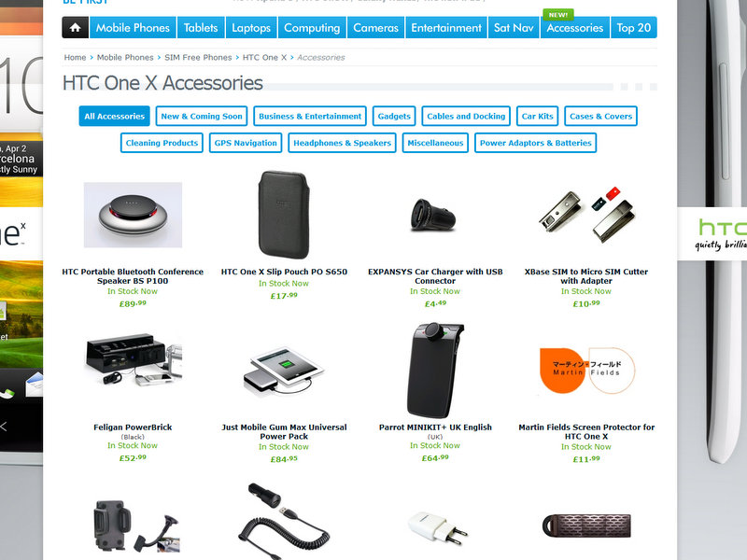747x560 pixels.
Task: Click Just Mobile Gum Max title link
Action: click(284, 432)
